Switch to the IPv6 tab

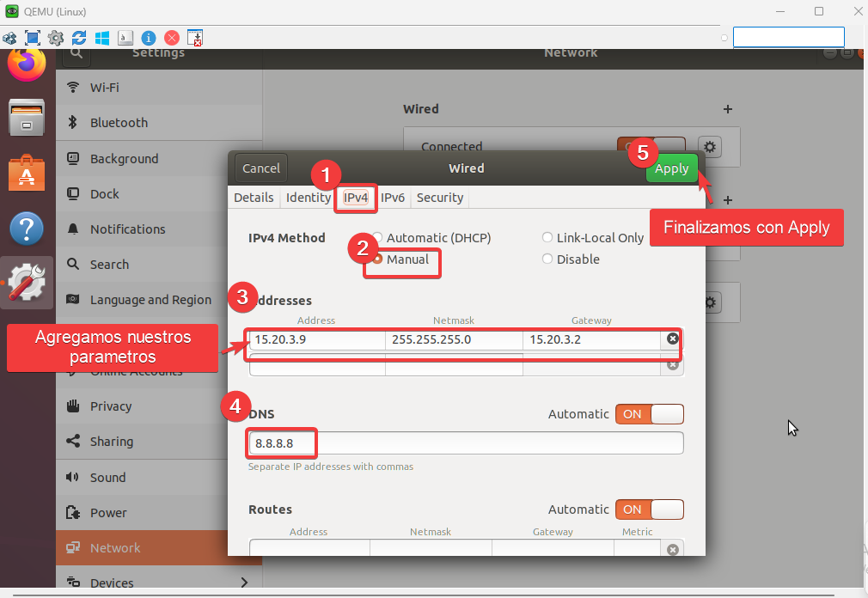pos(393,198)
